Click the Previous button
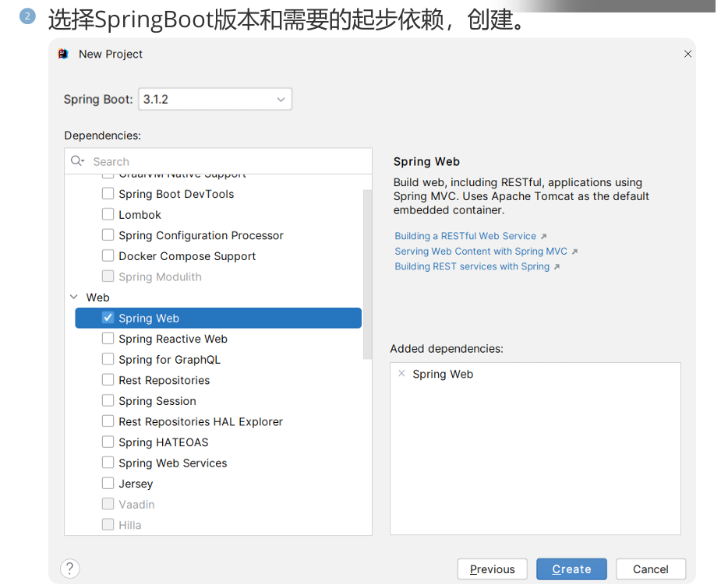The width and height of the screenshot is (721, 588). pyautogui.click(x=492, y=569)
